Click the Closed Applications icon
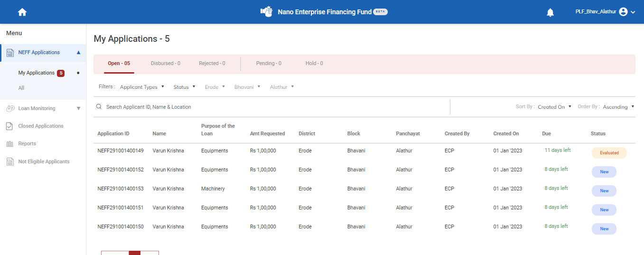 [x=9, y=126]
